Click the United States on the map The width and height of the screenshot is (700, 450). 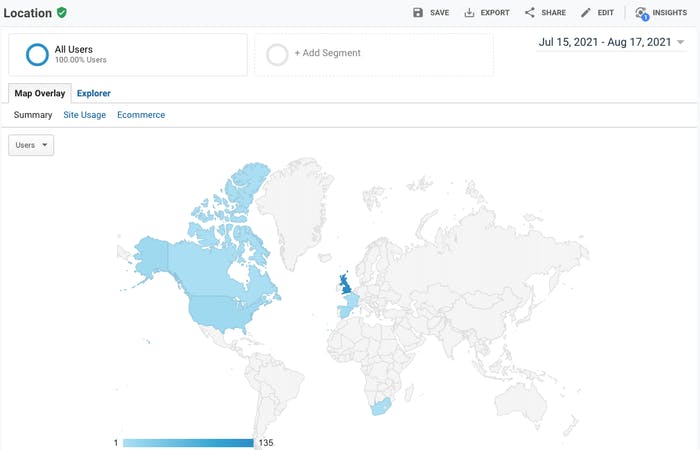click(221, 310)
